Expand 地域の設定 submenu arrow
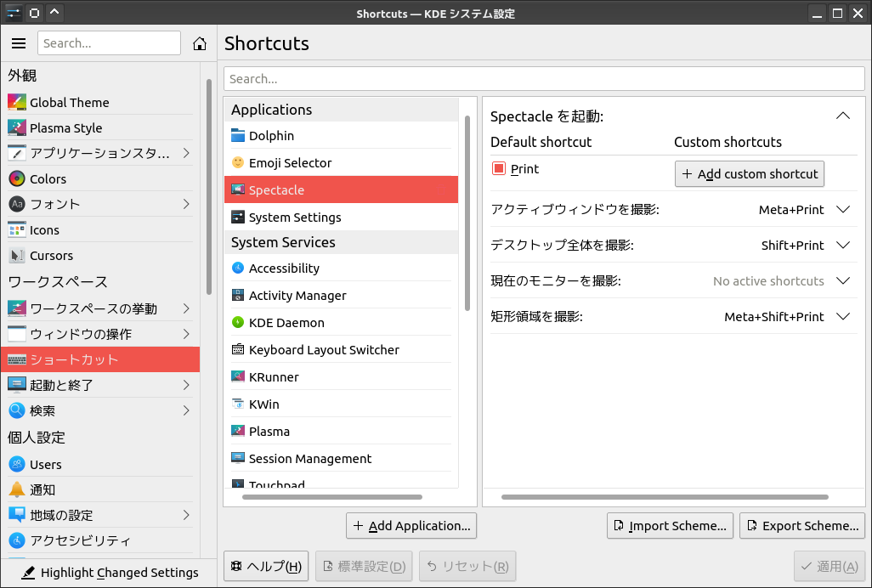 pos(186,515)
